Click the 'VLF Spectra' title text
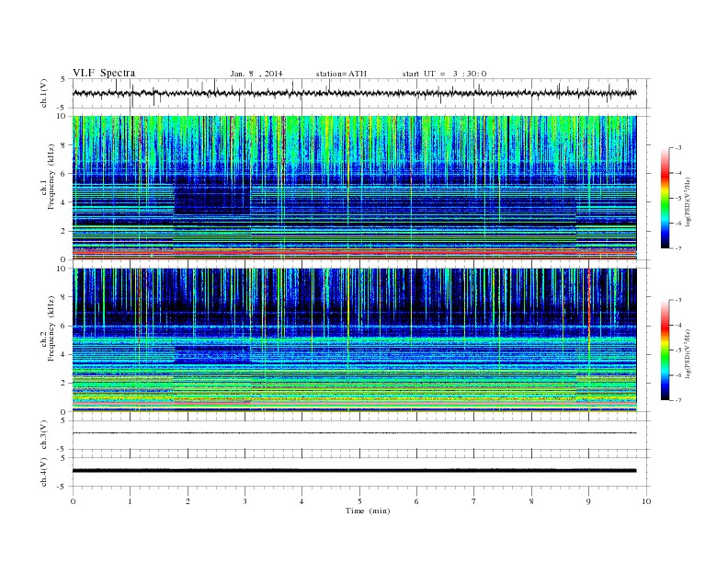728x563 pixels. [x=104, y=73]
